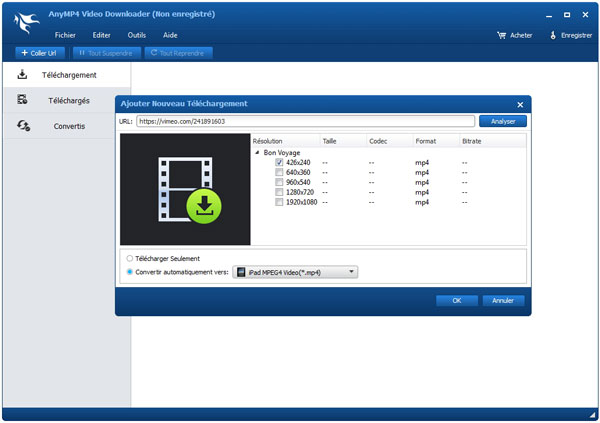The width and height of the screenshot is (600, 423).
Task: Check the 1280x720 resolution checkbox
Action: point(279,192)
